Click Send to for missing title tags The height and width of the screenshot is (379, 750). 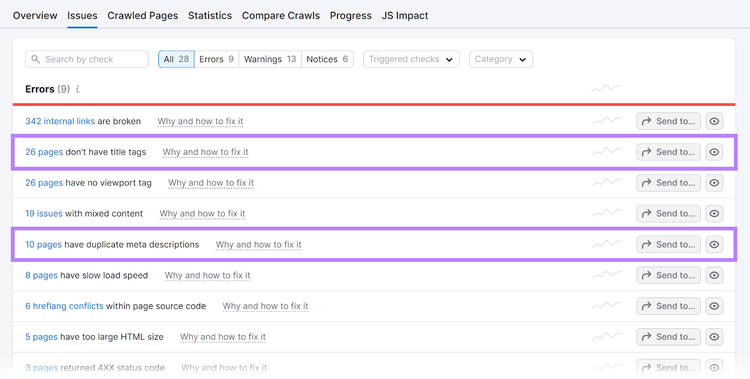click(x=668, y=152)
